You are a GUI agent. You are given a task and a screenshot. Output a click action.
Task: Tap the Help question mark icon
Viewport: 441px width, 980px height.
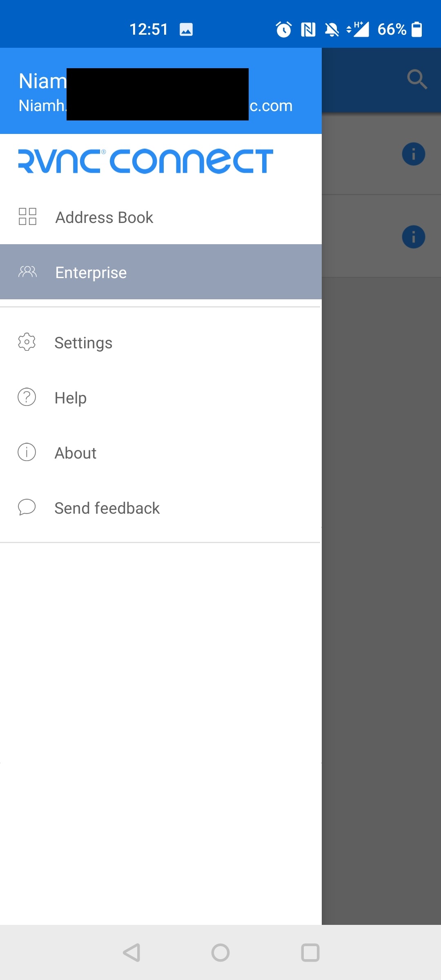click(26, 397)
